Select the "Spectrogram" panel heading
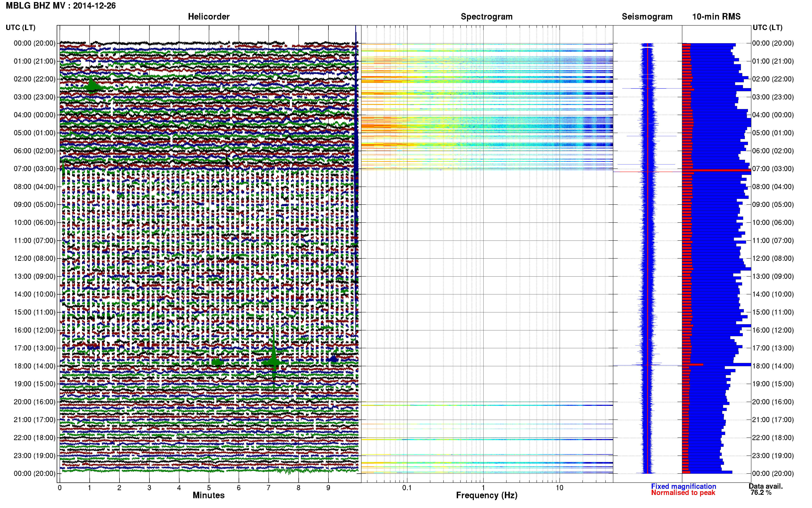Image resolution: width=812 pixels, height=508 pixels. (486, 16)
